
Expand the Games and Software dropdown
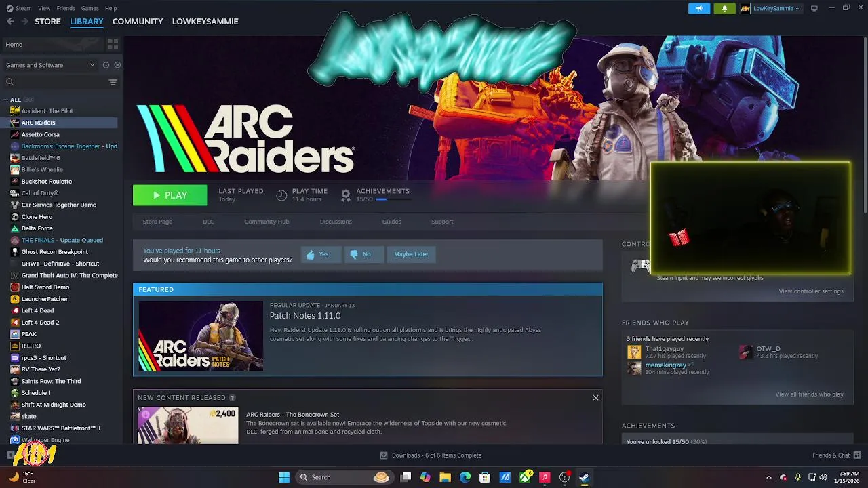click(x=50, y=65)
